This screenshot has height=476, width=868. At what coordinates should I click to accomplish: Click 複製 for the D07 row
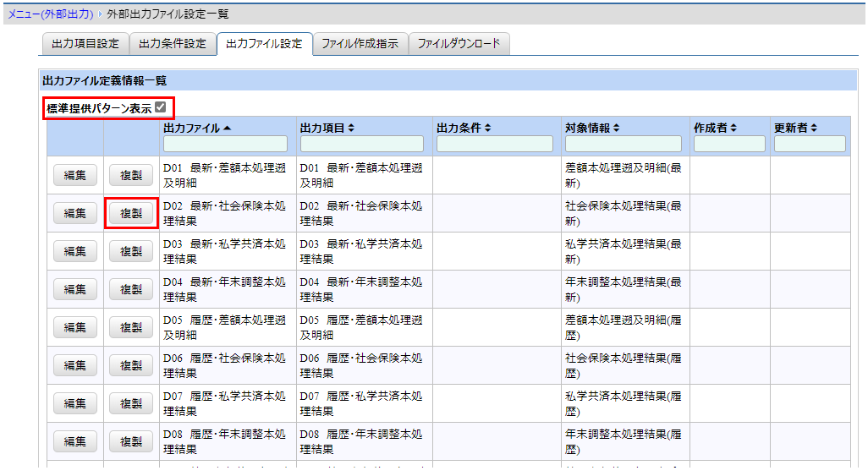point(131,403)
